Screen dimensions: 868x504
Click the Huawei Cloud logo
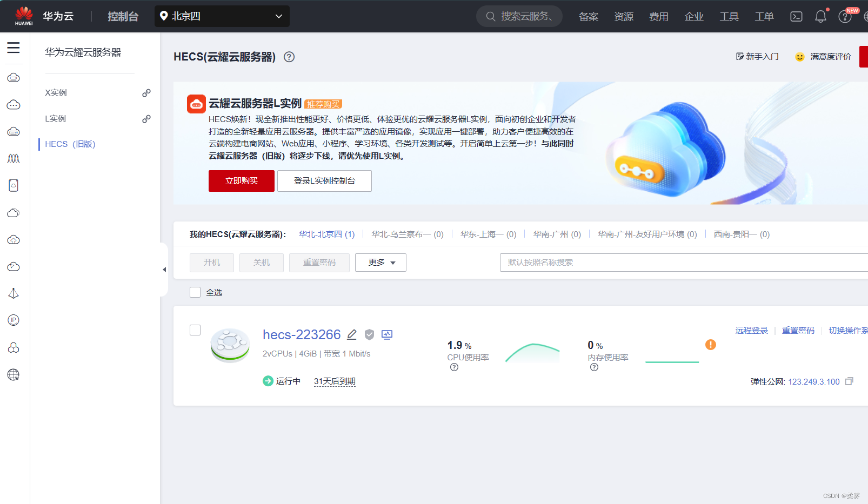tap(24, 16)
